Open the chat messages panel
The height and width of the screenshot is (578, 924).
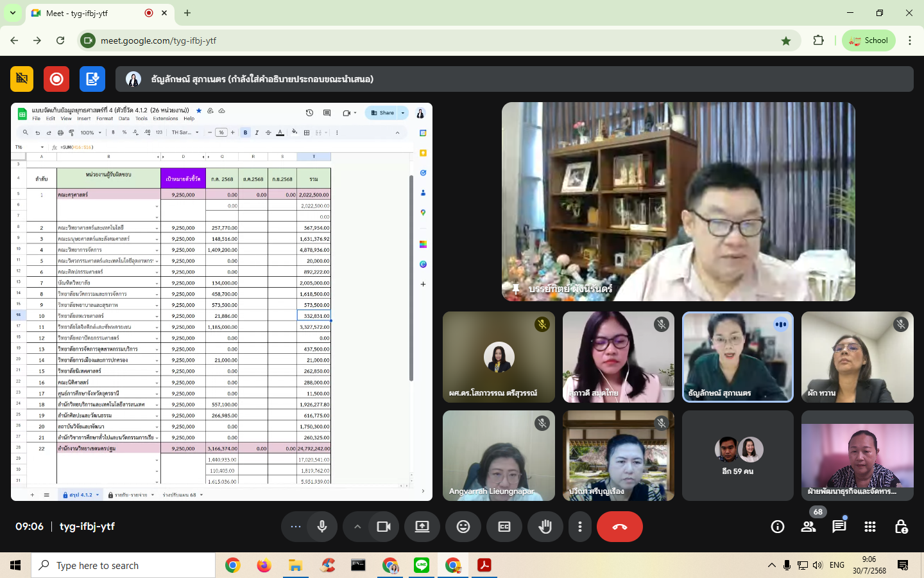[839, 527]
